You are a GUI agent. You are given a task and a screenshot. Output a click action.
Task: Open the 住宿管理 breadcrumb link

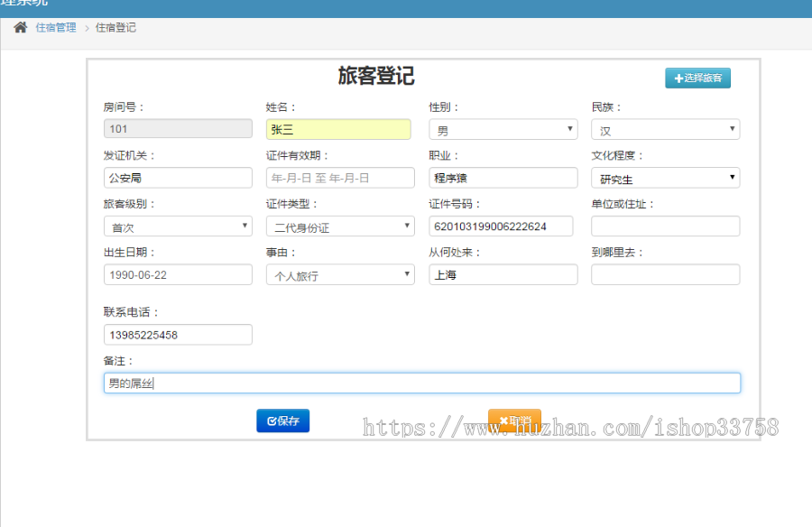click(56, 27)
